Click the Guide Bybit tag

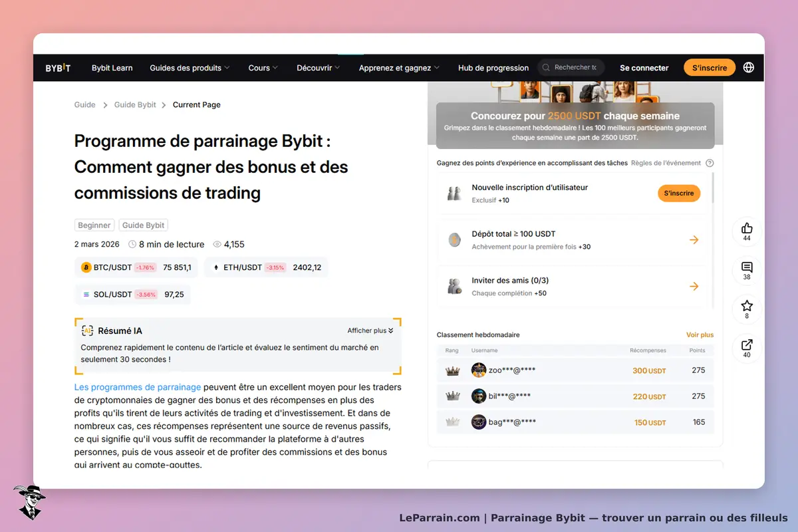click(143, 225)
